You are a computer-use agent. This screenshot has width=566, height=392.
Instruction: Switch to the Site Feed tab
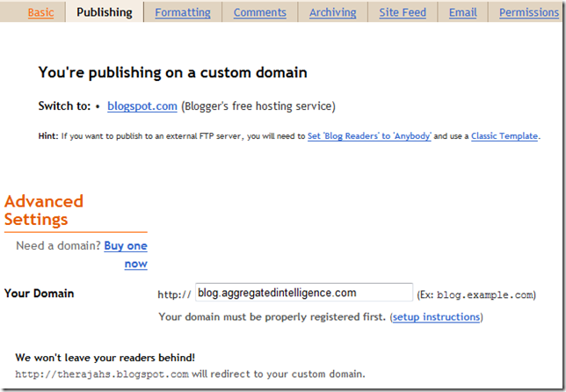[x=403, y=12]
